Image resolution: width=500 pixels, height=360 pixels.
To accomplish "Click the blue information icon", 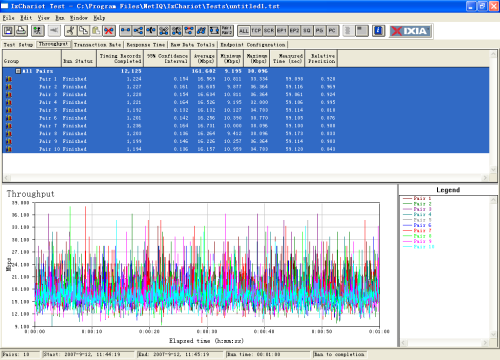I will click(x=378, y=31).
